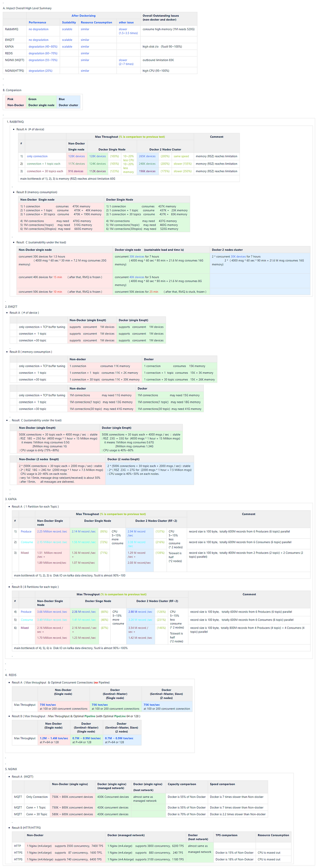This screenshot has height=868, width=316.
Task: Click 'concurrent 40K devices for 15 min' text
Action: coord(40,277)
